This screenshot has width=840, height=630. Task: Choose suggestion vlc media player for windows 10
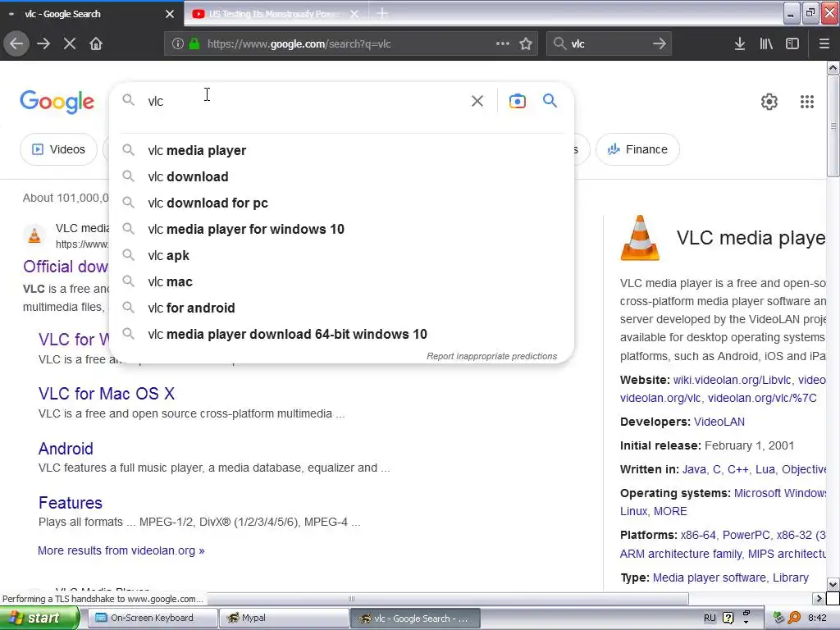click(341, 230)
